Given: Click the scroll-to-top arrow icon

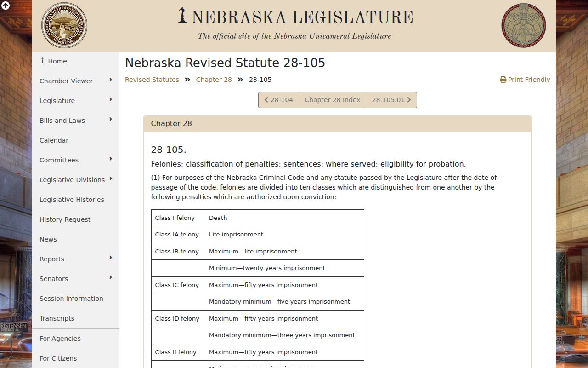Looking at the screenshot, I should [6, 6].
